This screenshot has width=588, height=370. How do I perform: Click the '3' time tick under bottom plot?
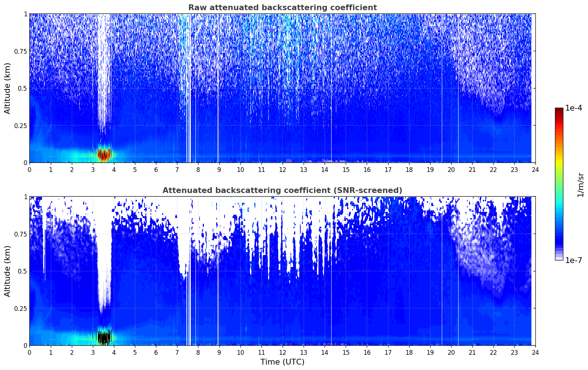click(x=92, y=352)
